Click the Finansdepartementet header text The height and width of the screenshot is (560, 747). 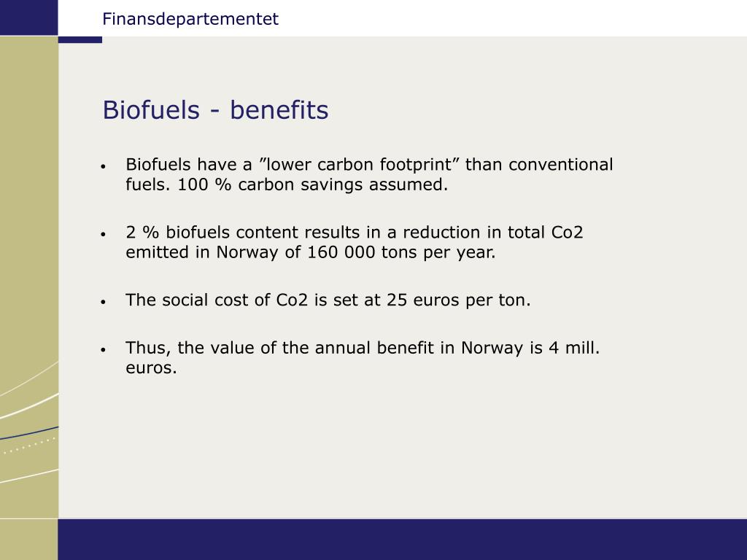click(190, 19)
